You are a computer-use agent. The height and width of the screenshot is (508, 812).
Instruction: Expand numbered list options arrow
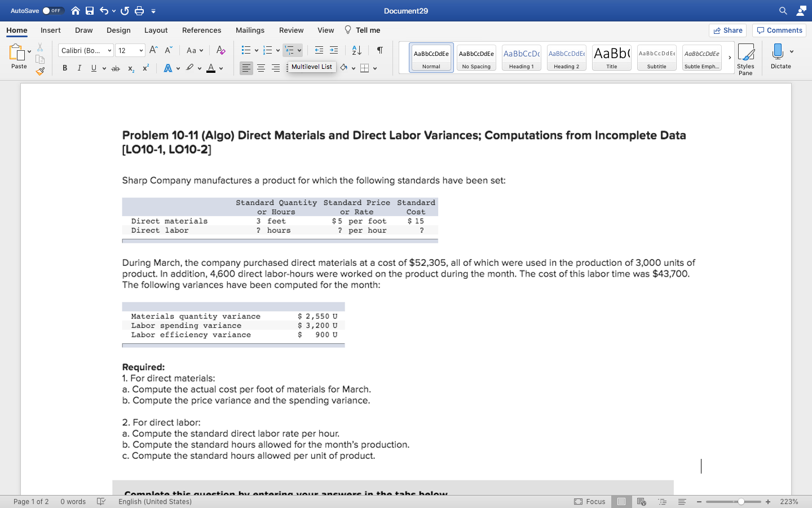[278, 51]
